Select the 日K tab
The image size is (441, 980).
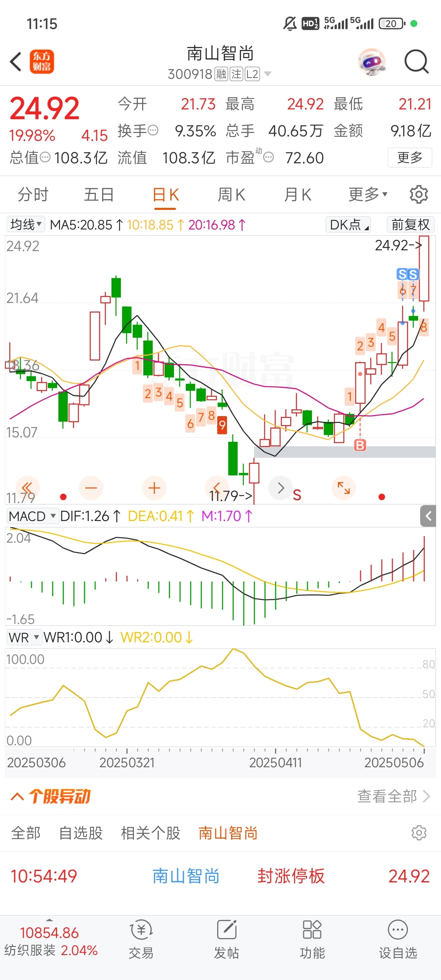point(165,195)
